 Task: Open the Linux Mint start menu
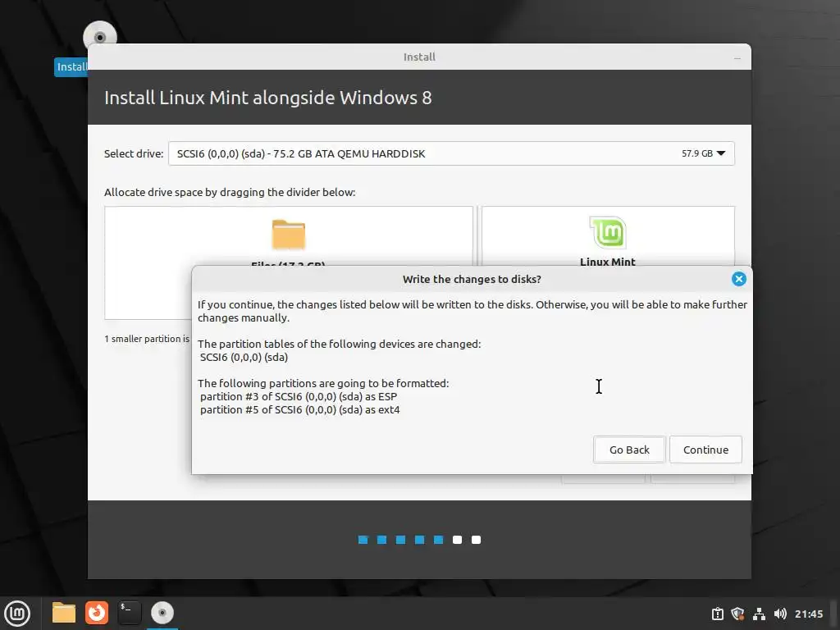[17, 613]
